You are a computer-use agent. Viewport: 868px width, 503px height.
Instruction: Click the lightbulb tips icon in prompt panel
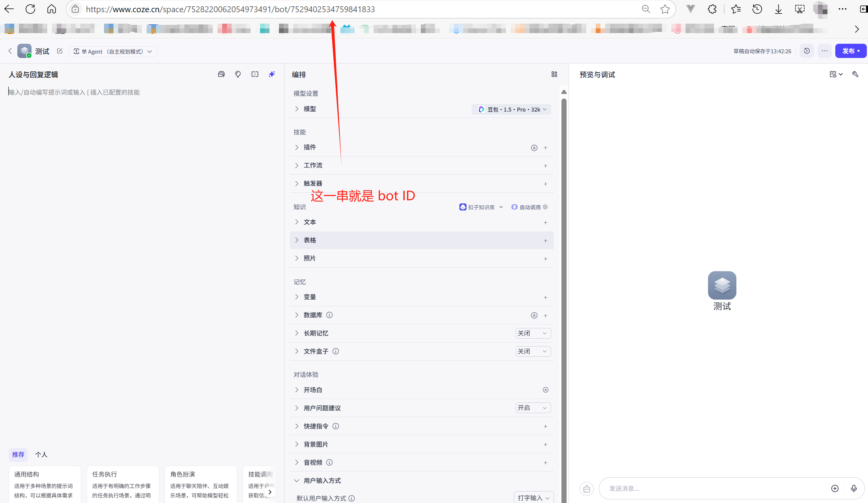point(238,74)
